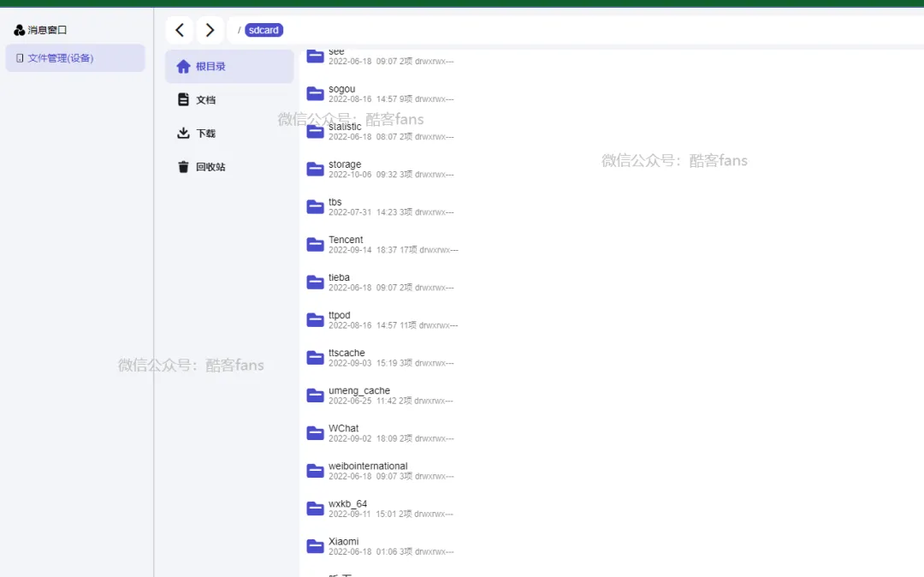Open the 文档 category
Image resolution: width=924 pixels, height=577 pixels.
coord(205,100)
